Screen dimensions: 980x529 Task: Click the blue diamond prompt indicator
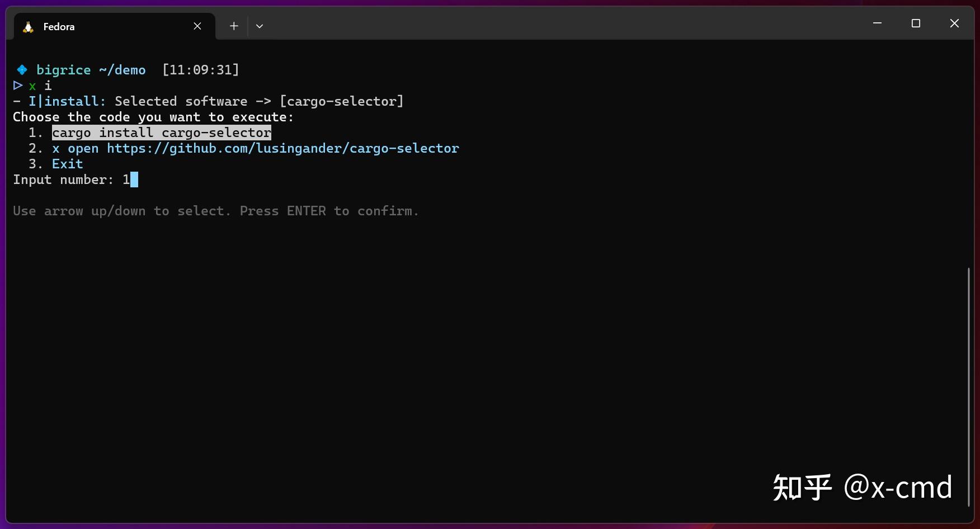(x=21, y=69)
